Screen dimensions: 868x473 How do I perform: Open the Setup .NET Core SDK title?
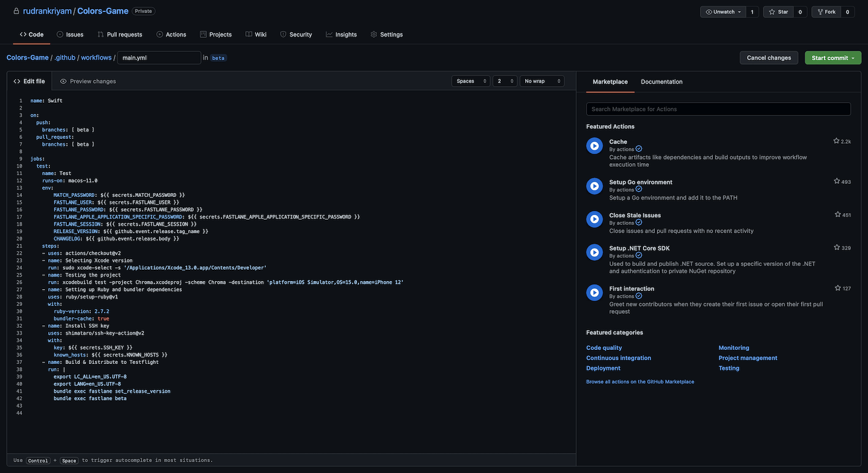[x=639, y=248]
